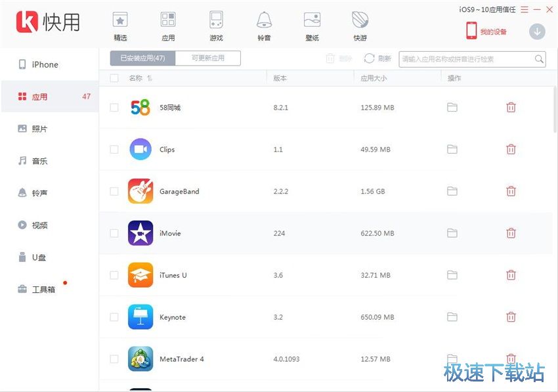Open the download manager arrow button
Viewport: 558px width, 392px height.
tap(537, 32)
